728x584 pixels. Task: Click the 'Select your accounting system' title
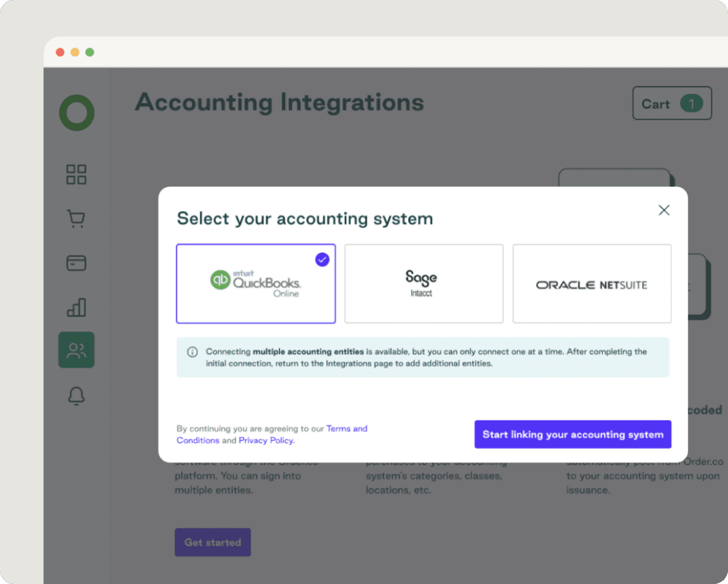(x=305, y=218)
